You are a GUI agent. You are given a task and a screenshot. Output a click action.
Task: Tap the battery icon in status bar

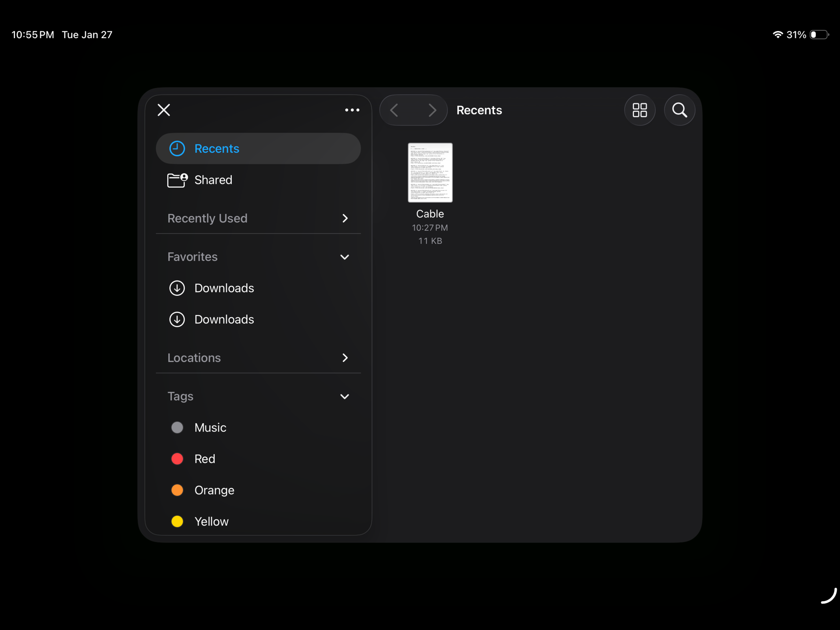819,34
